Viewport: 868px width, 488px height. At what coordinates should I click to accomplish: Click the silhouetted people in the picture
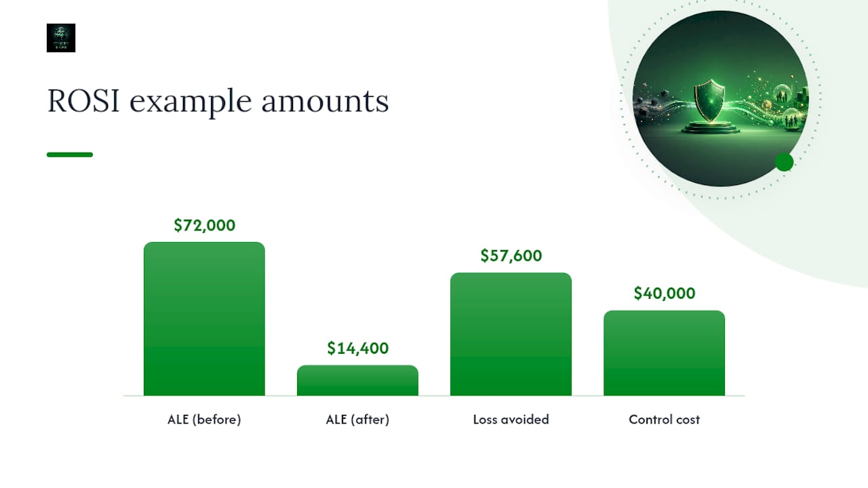pos(787,108)
